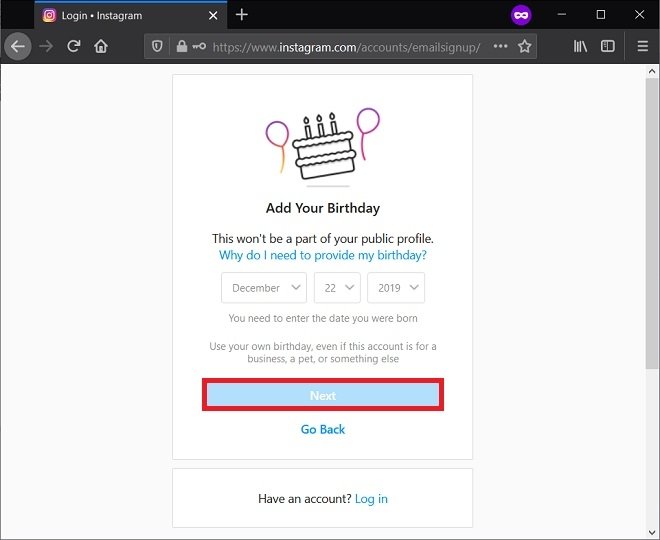Open the hamburger application menu

(x=642, y=46)
